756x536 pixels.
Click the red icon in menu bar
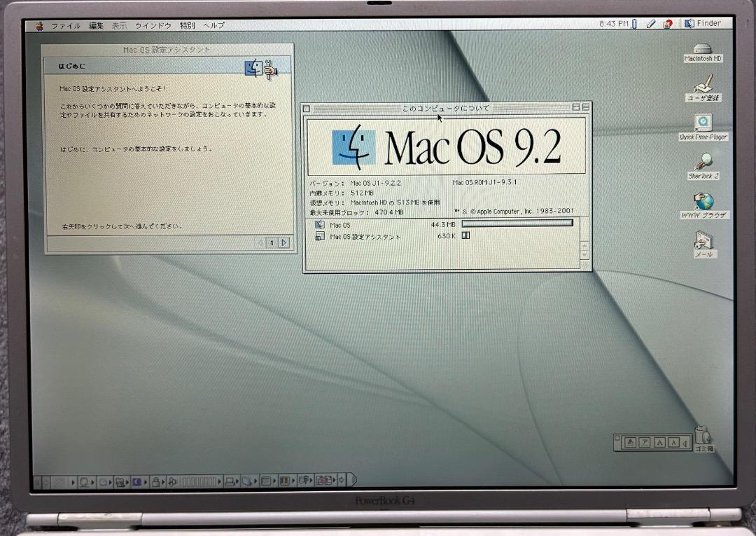[x=668, y=24]
